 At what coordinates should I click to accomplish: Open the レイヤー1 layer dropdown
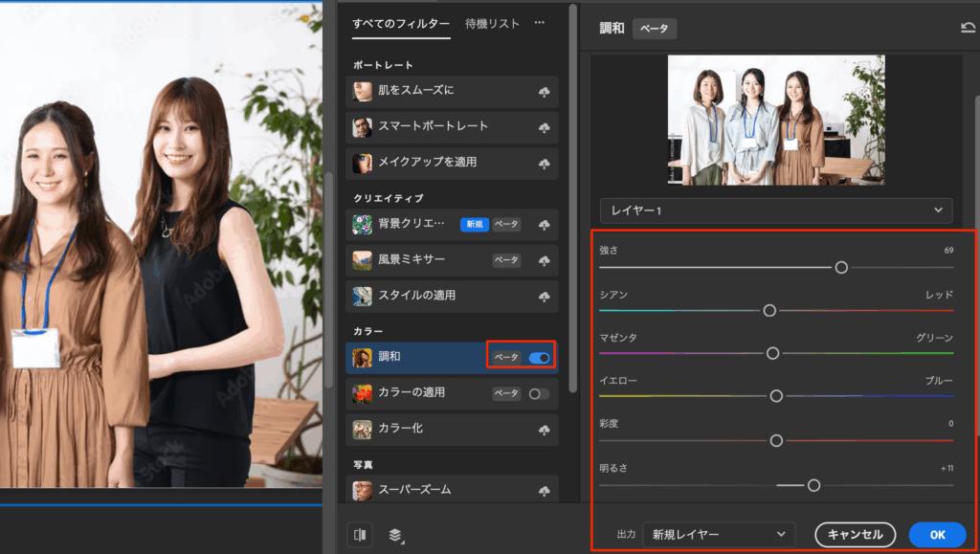point(775,211)
